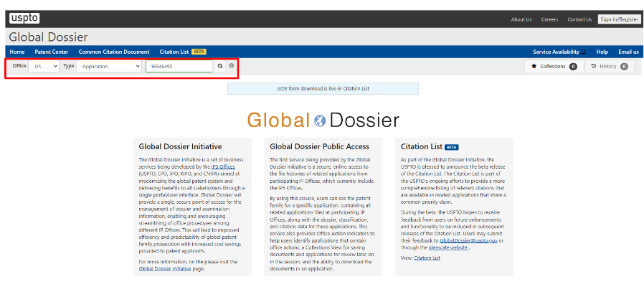Open History panel button
Viewport: 644px width, 292px height.
[x=610, y=67]
